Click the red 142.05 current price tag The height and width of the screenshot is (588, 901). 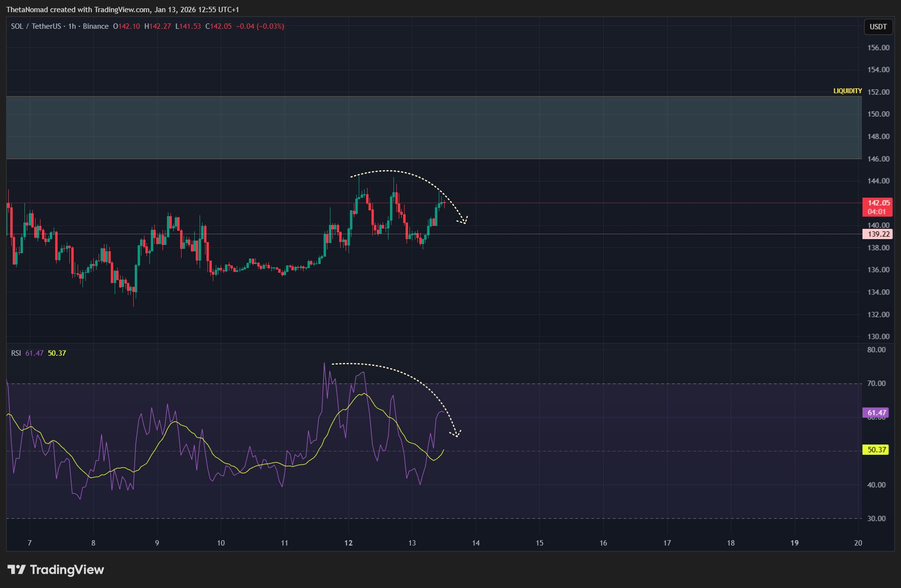click(878, 207)
